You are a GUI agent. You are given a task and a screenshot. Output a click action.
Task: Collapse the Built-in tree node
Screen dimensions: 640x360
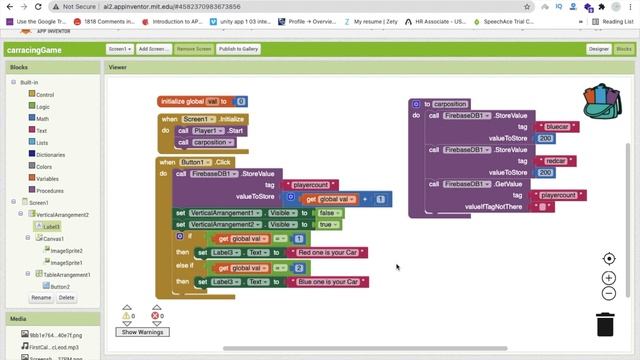[13, 82]
